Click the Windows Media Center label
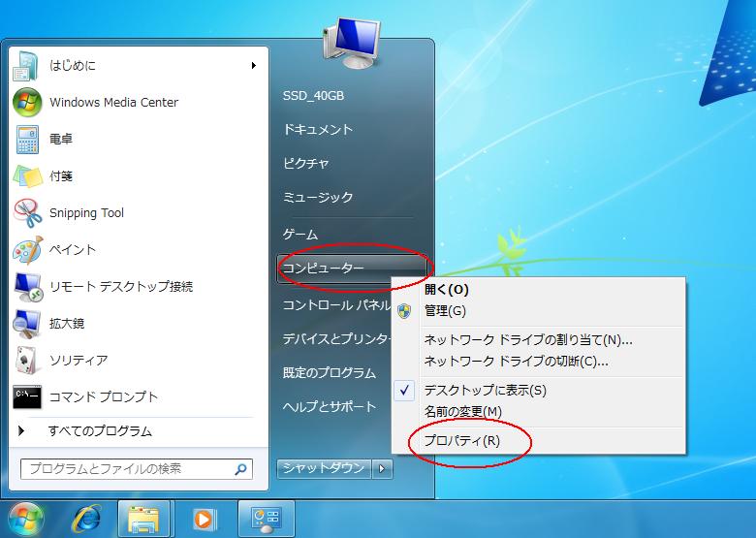Image resolution: width=756 pixels, height=538 pixels. [113, 102]
